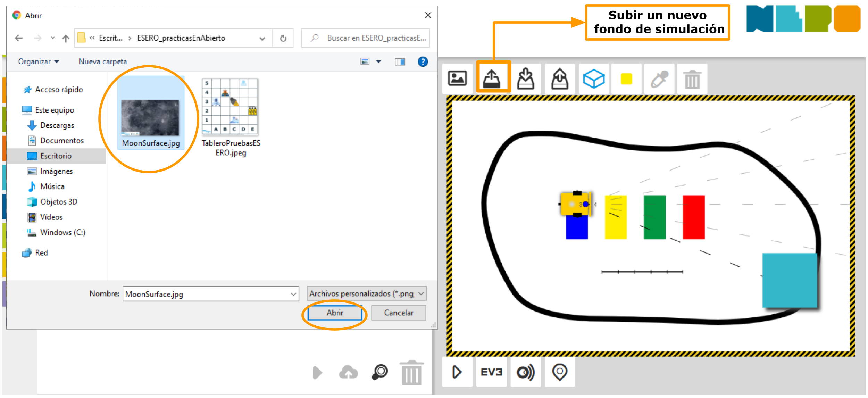868x398 pixels.
Task: Click the yellow color swatch
Action: coord(626,79)
